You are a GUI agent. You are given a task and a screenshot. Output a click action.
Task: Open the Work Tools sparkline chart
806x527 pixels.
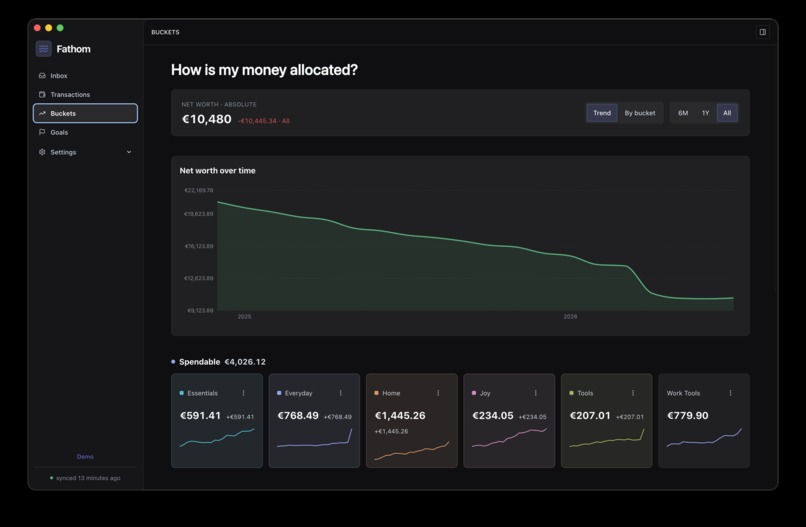point(704,438)
